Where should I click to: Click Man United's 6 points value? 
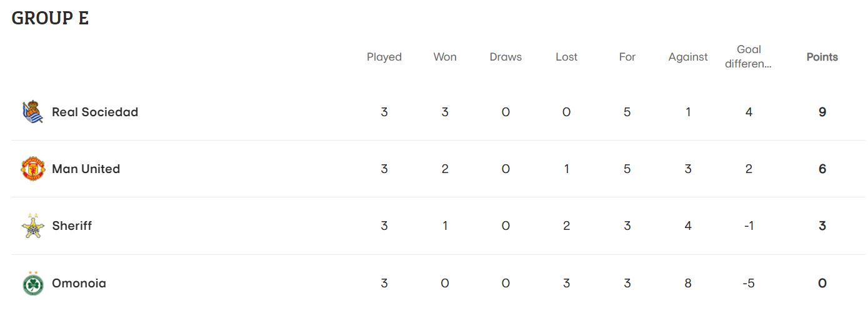tap(822, 169)
